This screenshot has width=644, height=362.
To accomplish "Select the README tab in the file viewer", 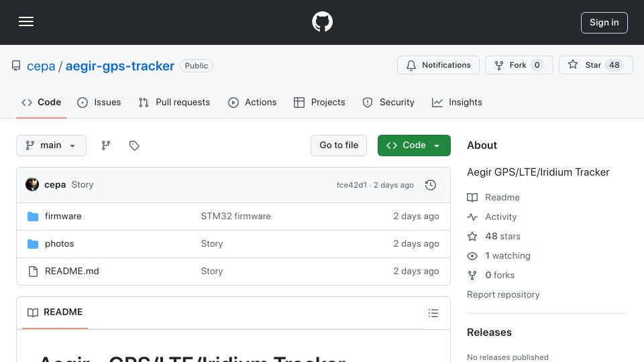I will coord(55,312).
